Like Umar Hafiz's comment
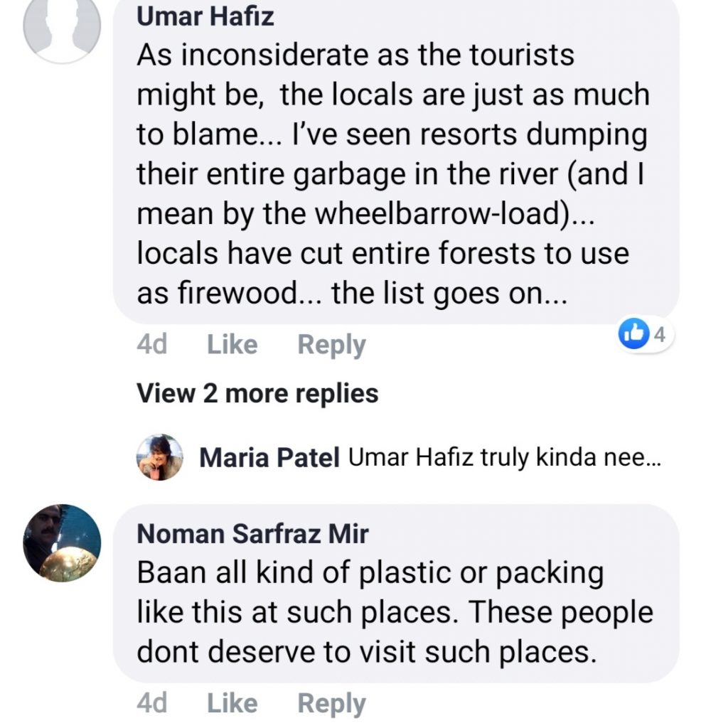Viewport: 701px width, 728px height. pos(232,345)
